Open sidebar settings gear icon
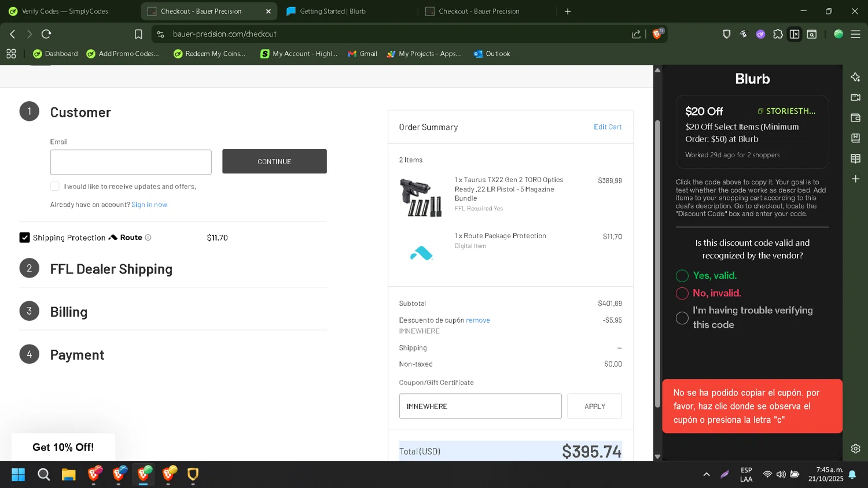This screenshot has width=868, height=488. point(855,449)
